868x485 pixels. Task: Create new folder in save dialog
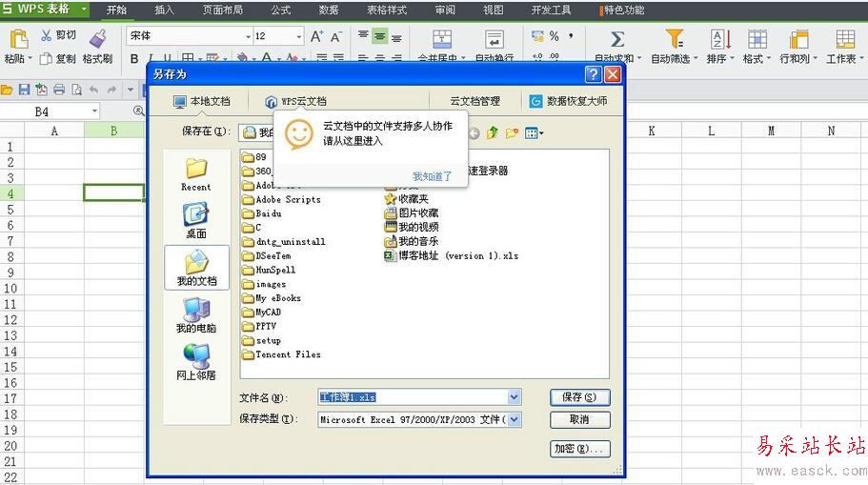click(512, 132)
